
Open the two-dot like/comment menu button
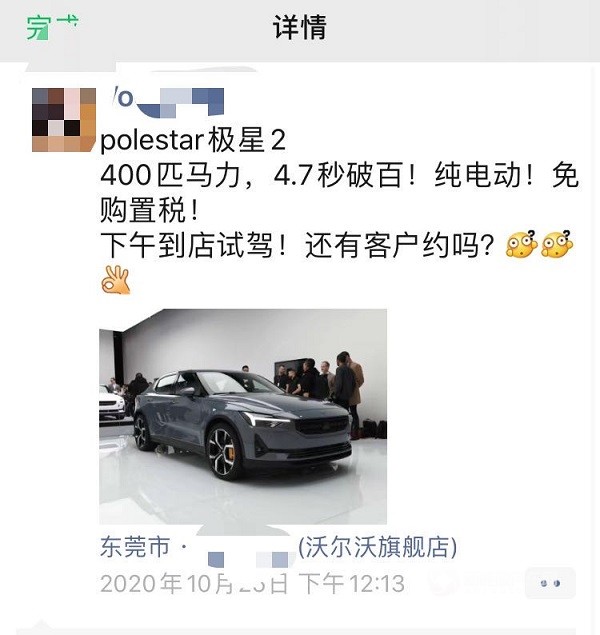tap(550, 583)
